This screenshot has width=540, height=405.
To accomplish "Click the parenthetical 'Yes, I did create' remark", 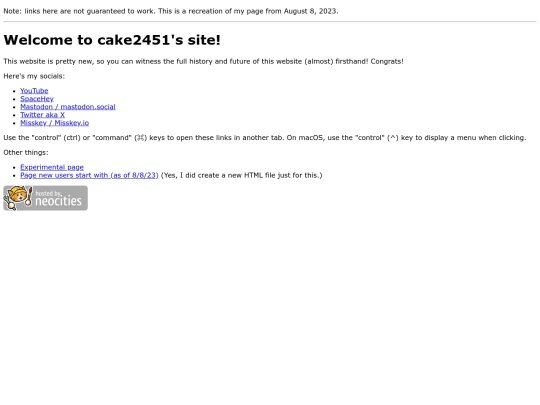I will point(241,175).
